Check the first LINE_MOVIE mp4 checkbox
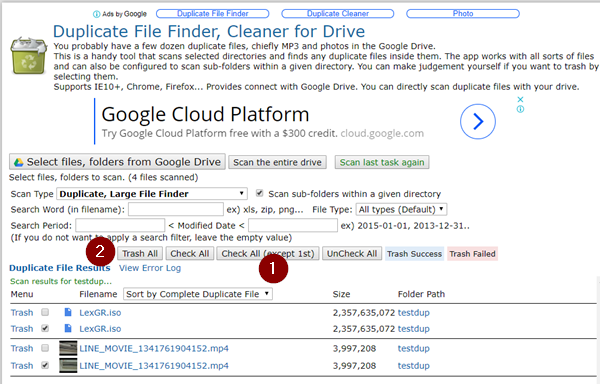This screenshot has height=384, width=600. tap(45, 348)
